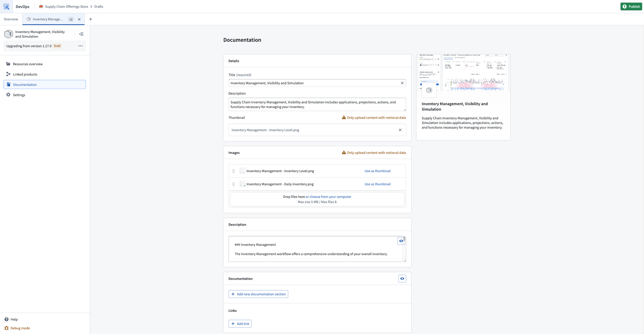Select the Documentation sidebar item
The width and height of the screenshot is (644, 334).
(x=45, y=85)
